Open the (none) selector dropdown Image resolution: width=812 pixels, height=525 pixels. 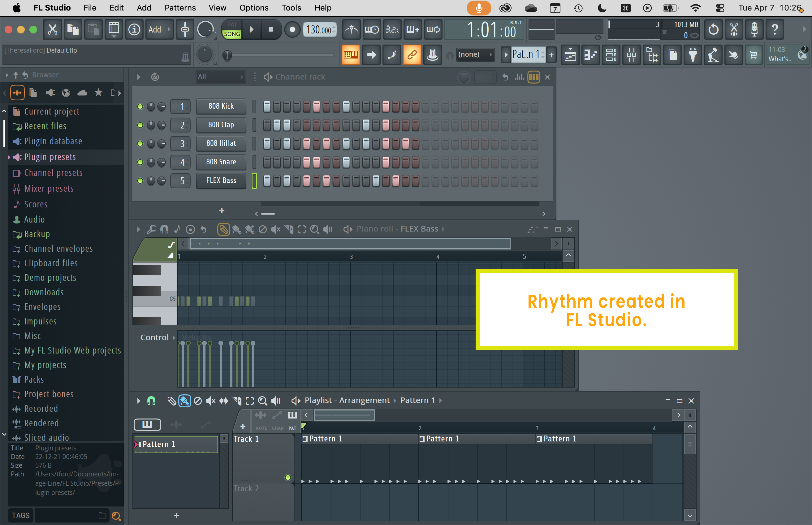(x=475, y=54)
